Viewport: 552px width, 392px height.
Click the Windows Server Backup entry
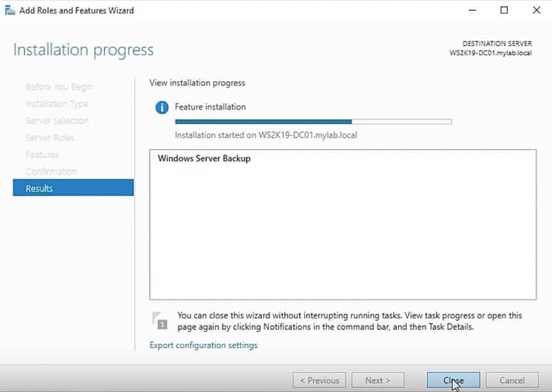204,158
